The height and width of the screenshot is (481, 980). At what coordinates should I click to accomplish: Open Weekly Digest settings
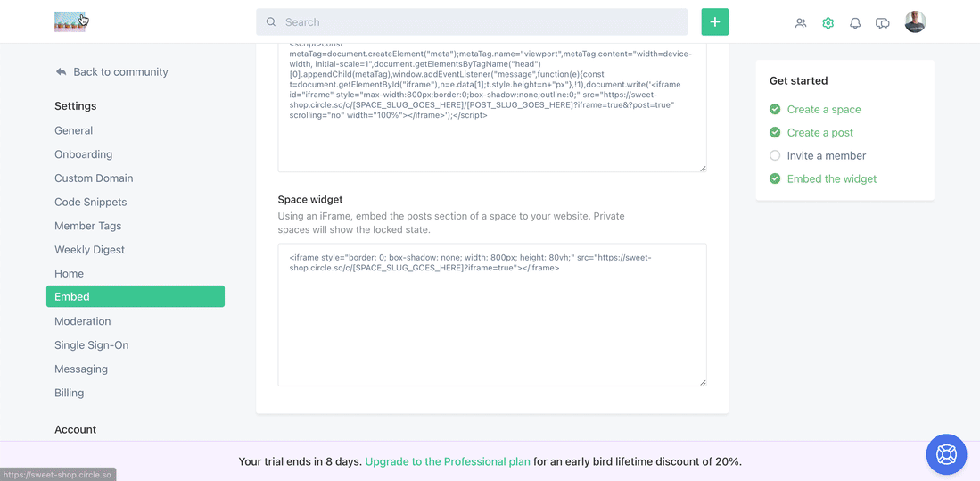89,250
